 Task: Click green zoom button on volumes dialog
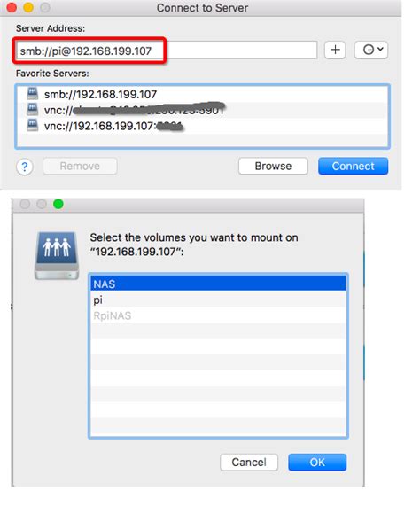tap(58, 205)
